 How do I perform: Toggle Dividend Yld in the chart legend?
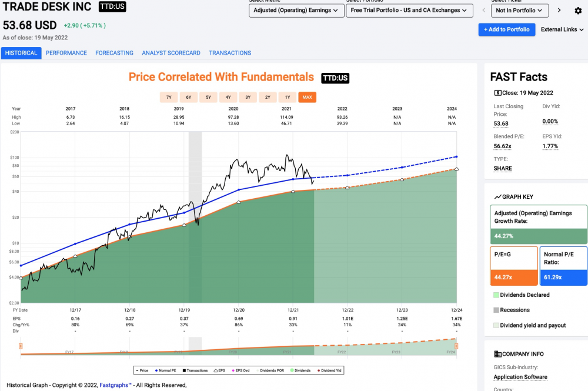[x=329, y=370]
